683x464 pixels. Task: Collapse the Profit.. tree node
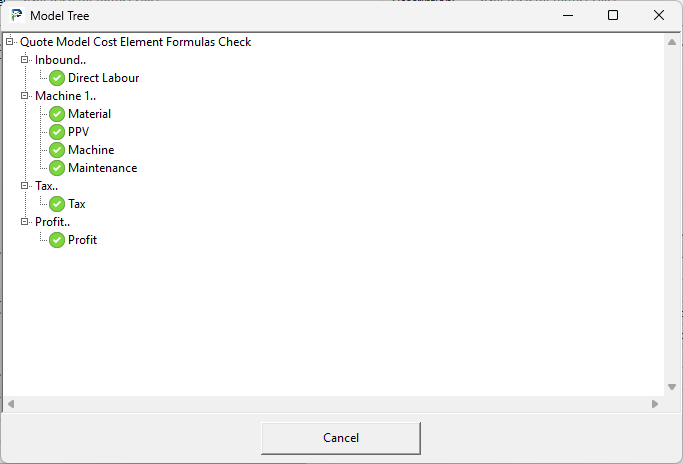(x=25, y=222)
